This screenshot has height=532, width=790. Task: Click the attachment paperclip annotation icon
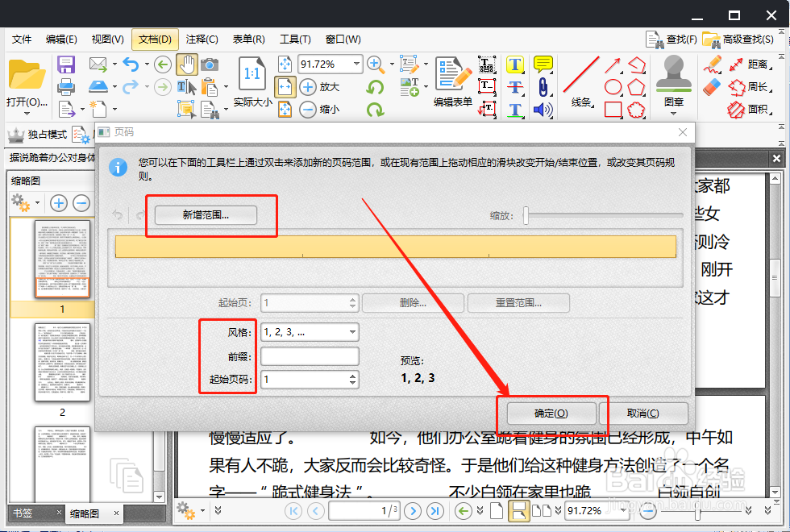tap(543, 87)
